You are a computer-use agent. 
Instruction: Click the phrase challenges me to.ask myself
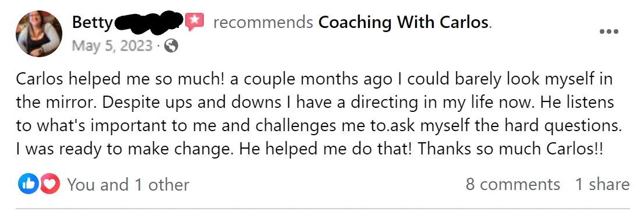pyautogui.click(x=351, y=126)
